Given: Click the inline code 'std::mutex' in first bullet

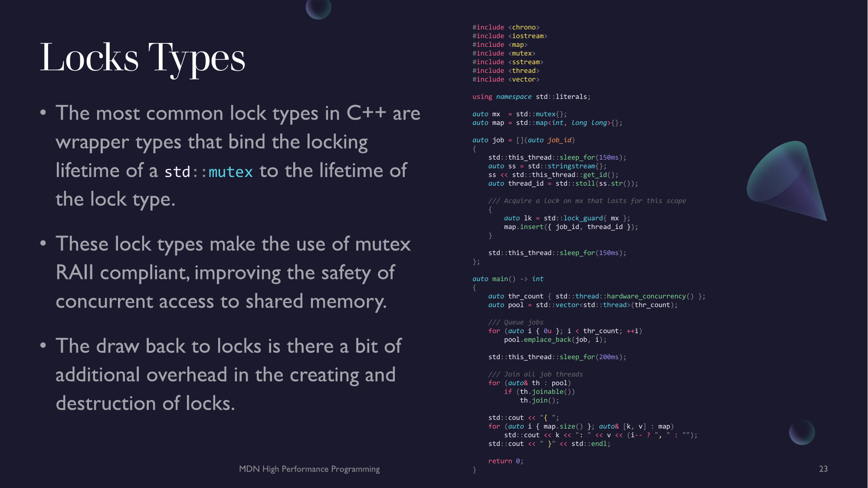Looking at the screenshot, I should coord(208,172).
